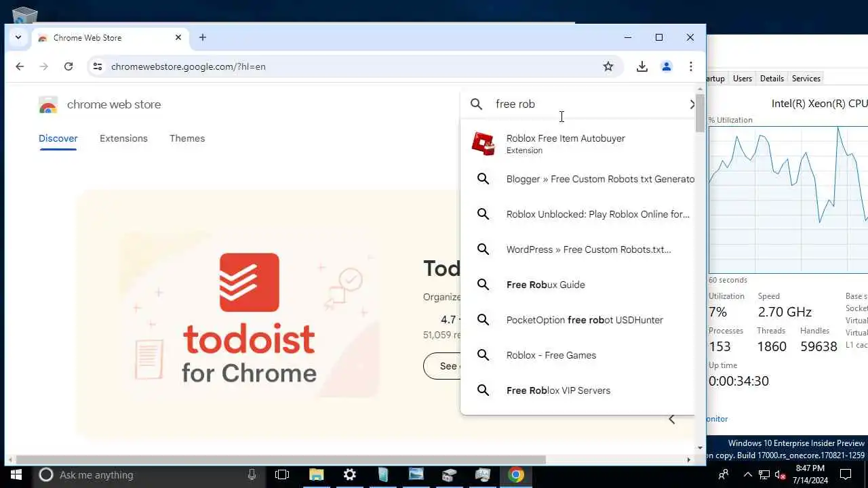Switch to the Extensions tab
This screenshot has width=868, height=488.
[x=123, y=138]
